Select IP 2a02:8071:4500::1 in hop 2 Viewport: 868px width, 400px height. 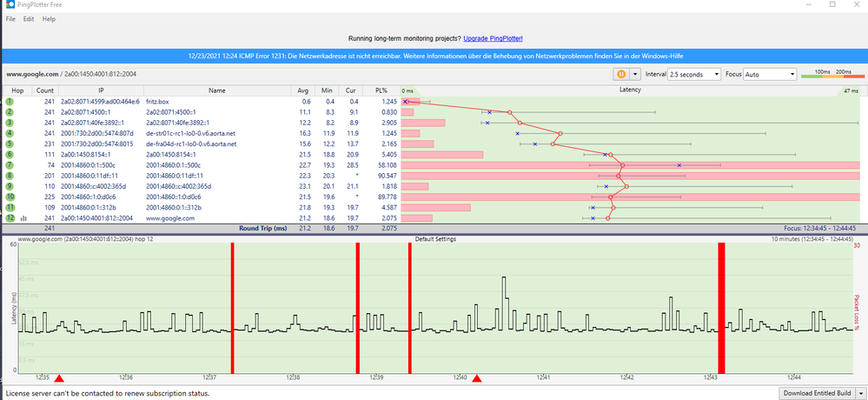pos(84,112)
